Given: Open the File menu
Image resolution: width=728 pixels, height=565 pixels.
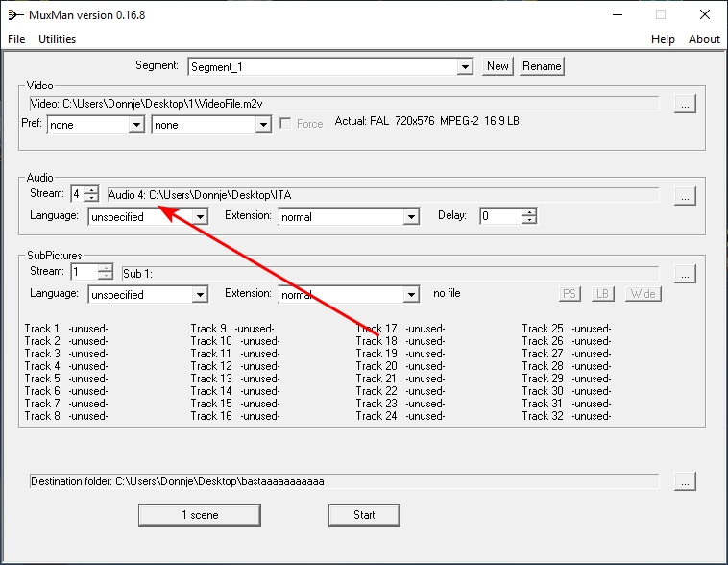Looking at the screenshot, I should coord(16,39).
